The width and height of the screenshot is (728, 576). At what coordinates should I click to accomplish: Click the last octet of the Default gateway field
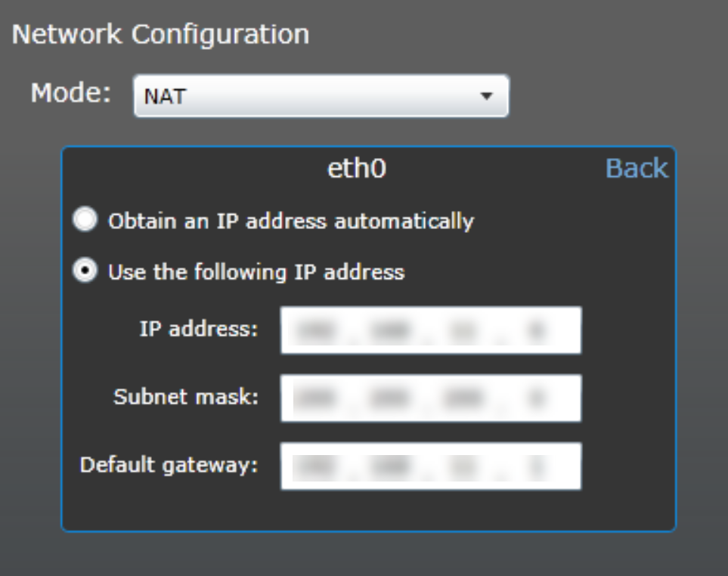tap(537, 466)
